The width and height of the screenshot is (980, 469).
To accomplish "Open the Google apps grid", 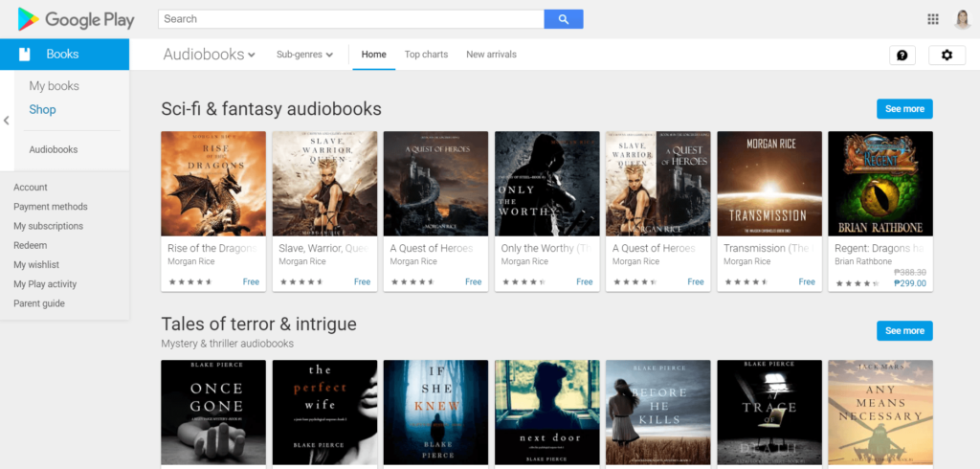I will point(933,19).
